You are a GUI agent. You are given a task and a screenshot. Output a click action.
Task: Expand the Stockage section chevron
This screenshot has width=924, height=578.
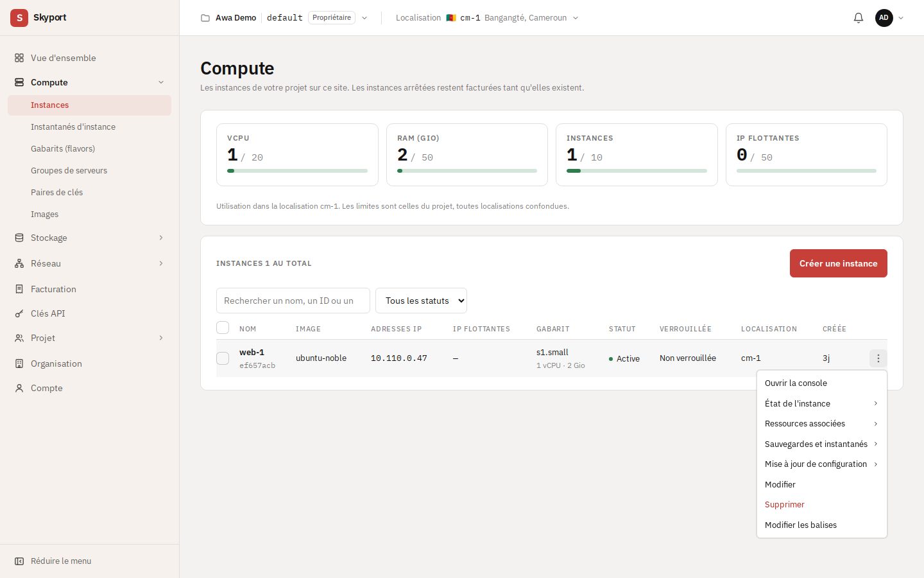click(x=161, y=238)
